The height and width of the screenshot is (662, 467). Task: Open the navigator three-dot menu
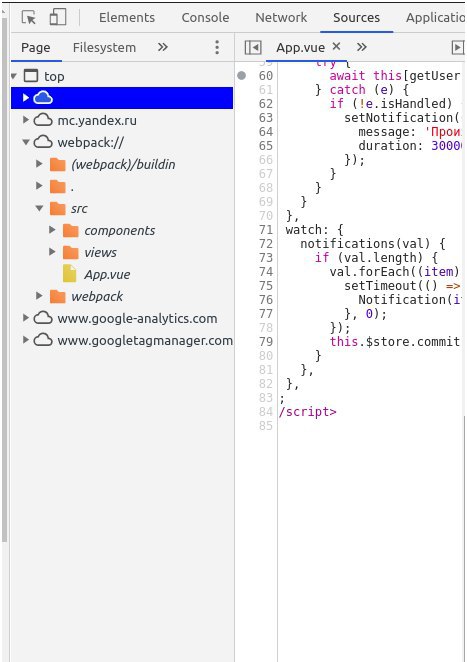click(x=217, y=47)
